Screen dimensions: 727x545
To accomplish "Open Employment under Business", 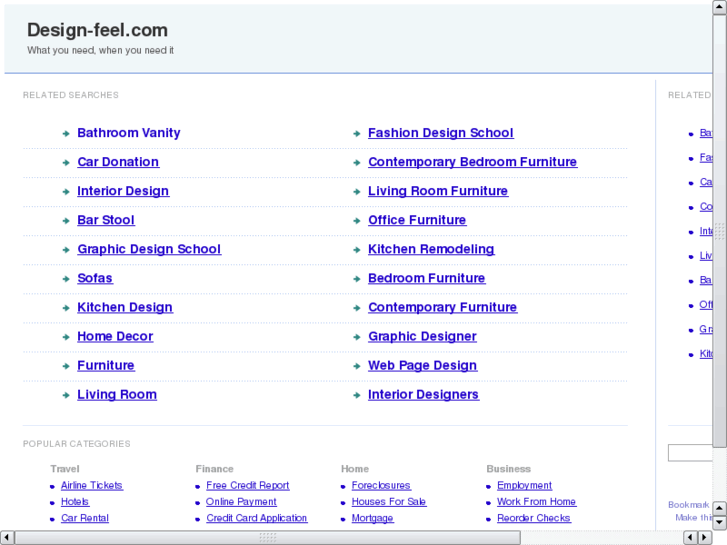I will tap(524, 486).
